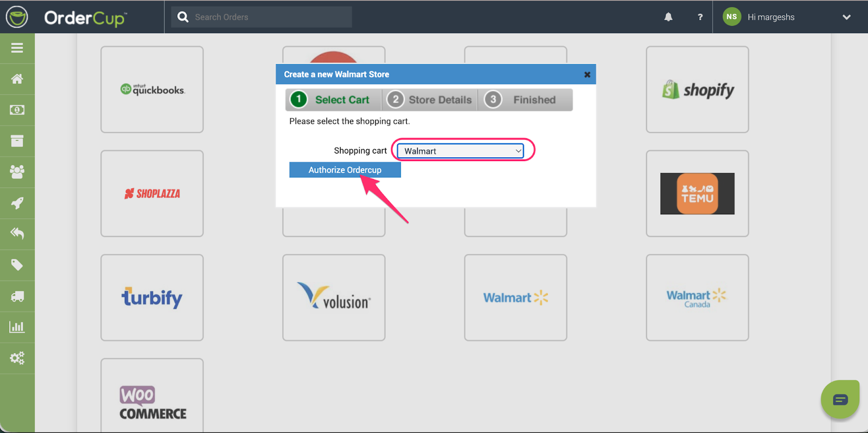Open the returns reply-all sidebar icon

tap(17, 234)
